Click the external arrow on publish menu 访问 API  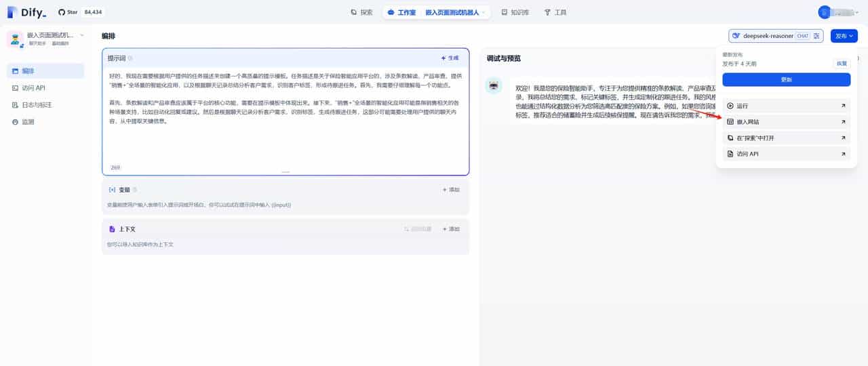click(843, 154)
